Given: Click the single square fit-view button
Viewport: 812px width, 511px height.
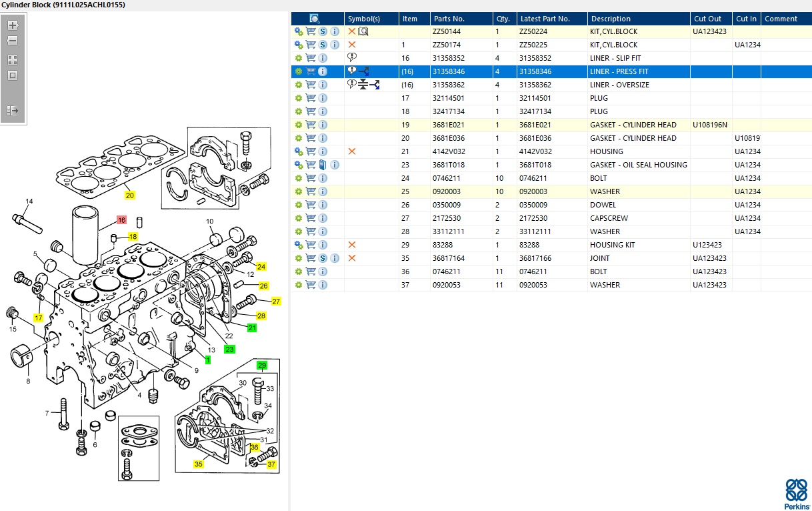Looking at the screenshot, I should (x=13, y=75).
